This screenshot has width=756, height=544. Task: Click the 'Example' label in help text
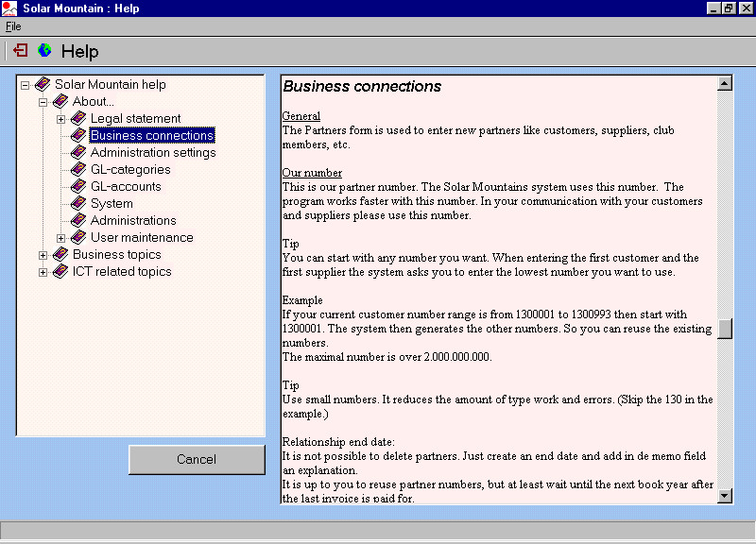click(302, 300)
